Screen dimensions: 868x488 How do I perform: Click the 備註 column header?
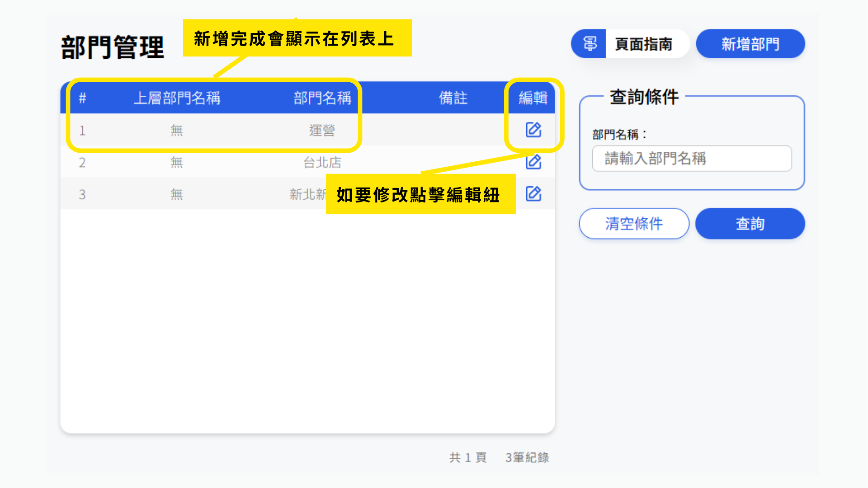coord(453,98)
